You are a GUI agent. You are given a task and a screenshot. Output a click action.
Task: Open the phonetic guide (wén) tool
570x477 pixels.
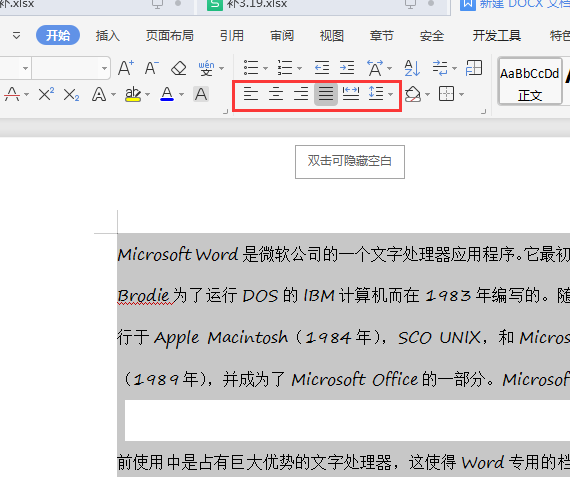[206, 68]
